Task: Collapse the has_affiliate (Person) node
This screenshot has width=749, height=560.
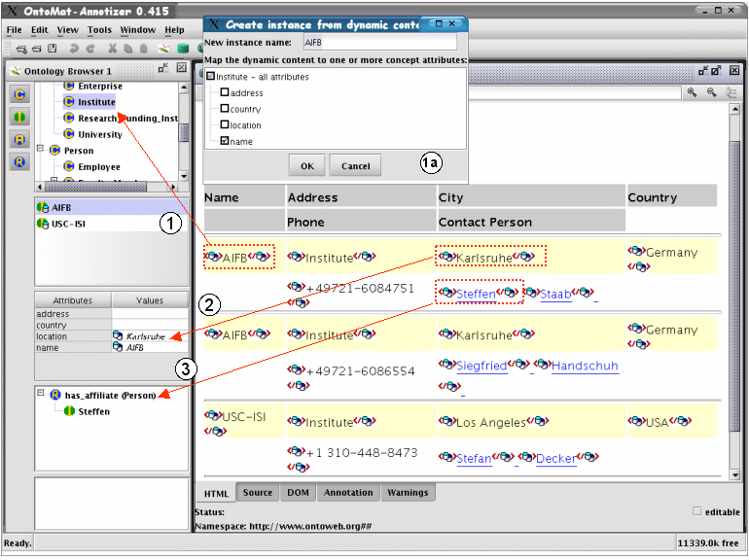Action: (41, 393)
